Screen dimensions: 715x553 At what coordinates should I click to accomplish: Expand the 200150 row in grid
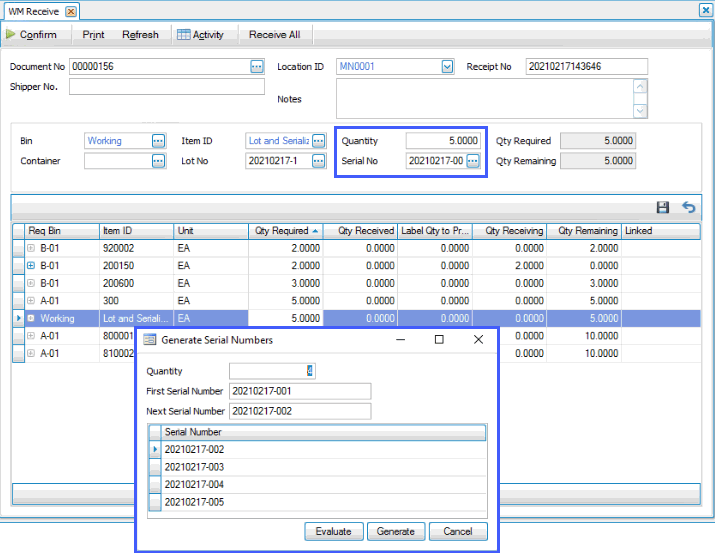(31, 265)
